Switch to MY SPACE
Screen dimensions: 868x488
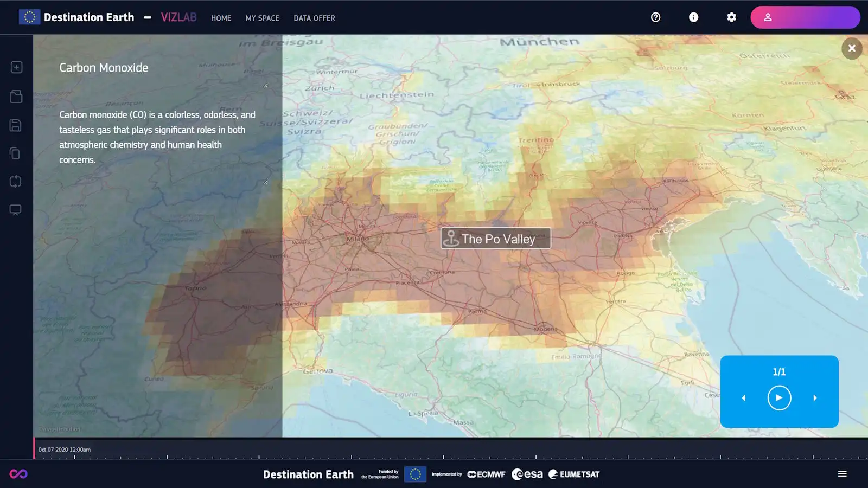point(262,18)
